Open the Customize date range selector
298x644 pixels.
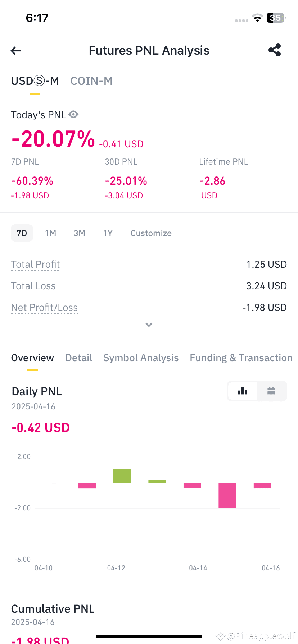(151, 233)
